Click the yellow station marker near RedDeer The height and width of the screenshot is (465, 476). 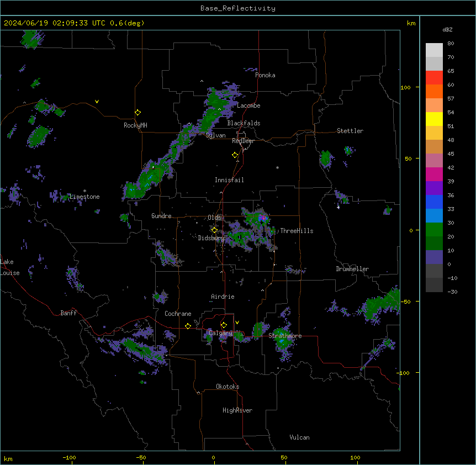tap(235, 155)
